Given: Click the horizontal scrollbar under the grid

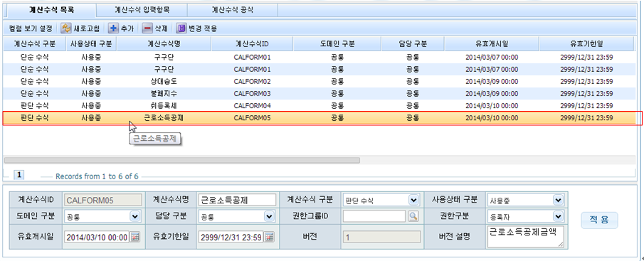Looking at the screenshot, I should point(181,161).
